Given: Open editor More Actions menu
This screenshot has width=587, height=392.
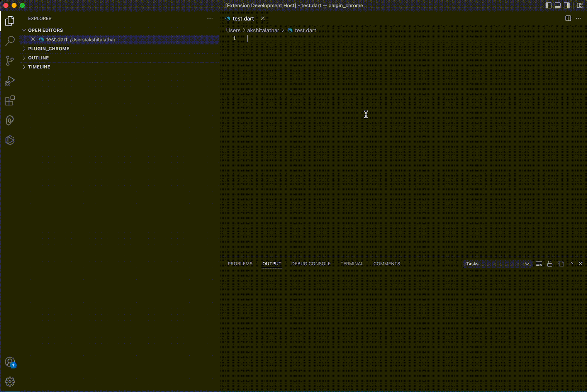Looking at the screenshot, I should tap(579, 19).
